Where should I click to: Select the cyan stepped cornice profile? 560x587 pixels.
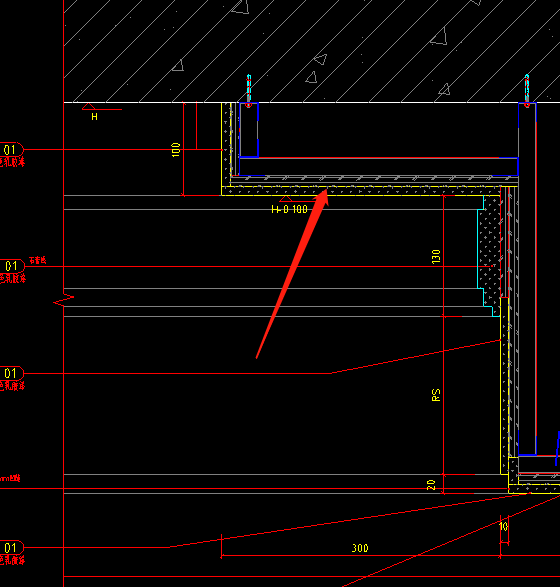point(489,256)
